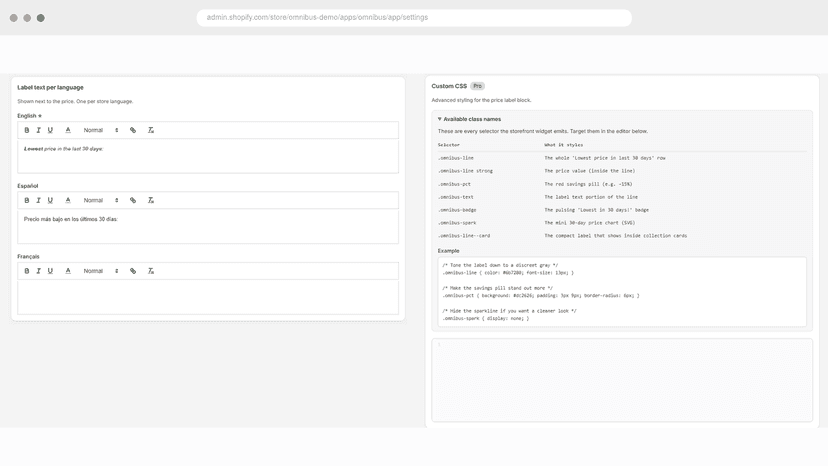Click the Example CSS code block

point(622,292)
